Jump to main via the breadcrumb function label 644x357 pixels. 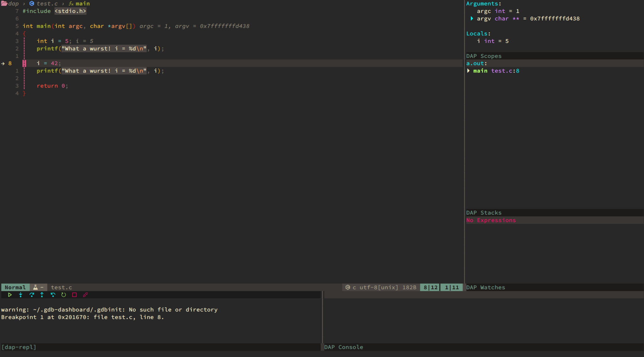pyautogui.click(x=82, y=3)
